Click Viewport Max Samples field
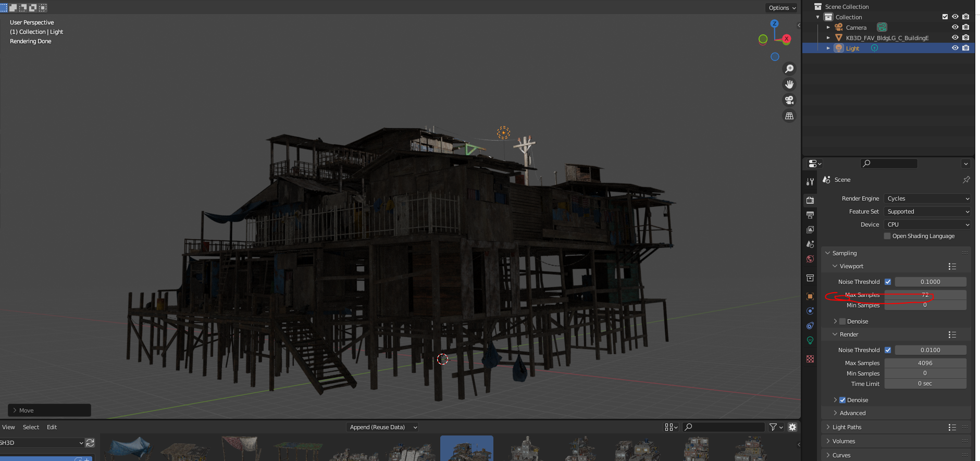Image resolution: width=980 pixels, height=461 pixels. coord(925,295)
